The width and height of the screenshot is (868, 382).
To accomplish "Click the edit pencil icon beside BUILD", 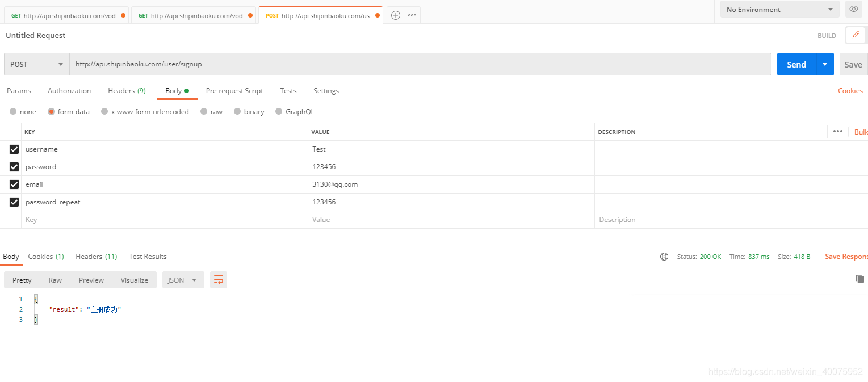I will tap(856, 35).
